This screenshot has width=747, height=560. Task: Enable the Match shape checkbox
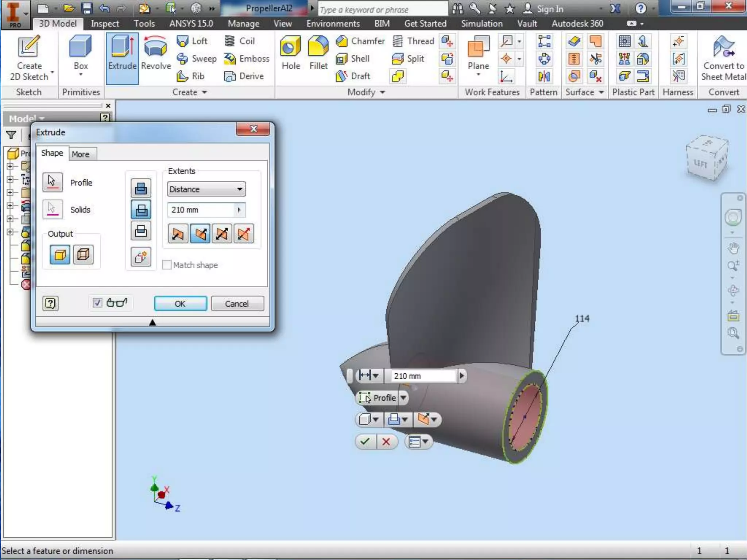(x=167, y=265)
